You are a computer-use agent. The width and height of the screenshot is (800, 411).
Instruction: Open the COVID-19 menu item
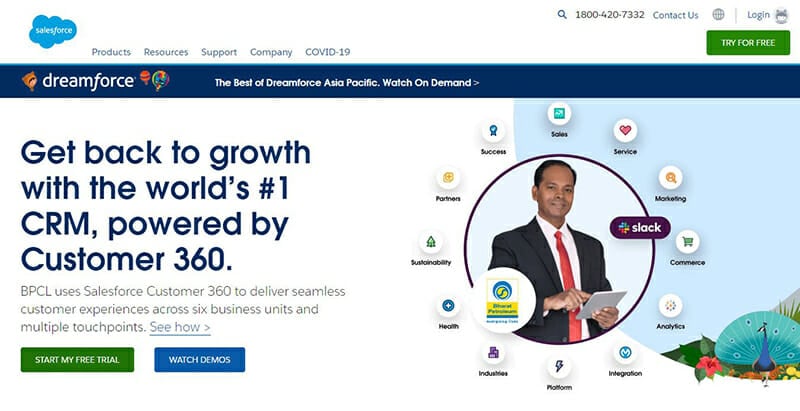pyautogui.click(x=328, y=52)
